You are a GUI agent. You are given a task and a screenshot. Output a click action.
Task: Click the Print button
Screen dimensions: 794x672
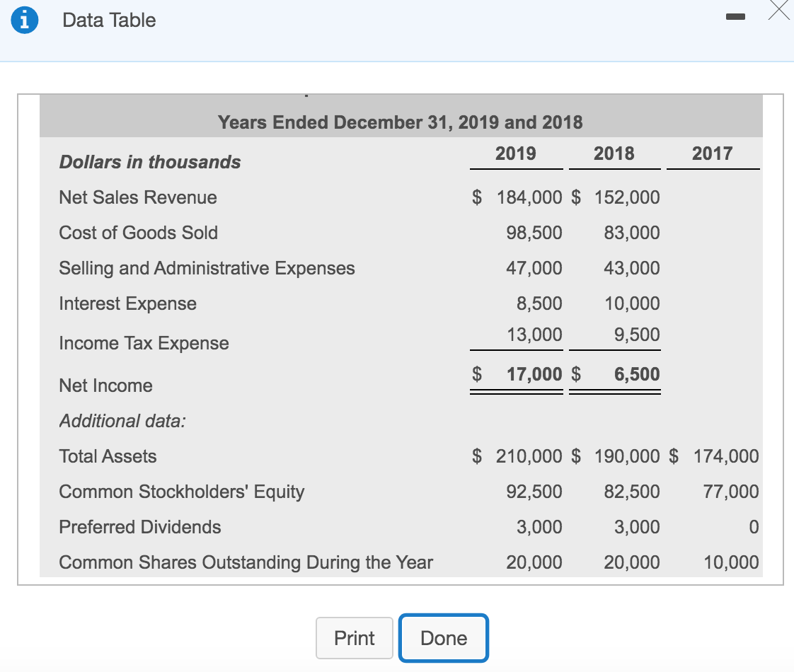pyautogui.click(x=354, y=637)
